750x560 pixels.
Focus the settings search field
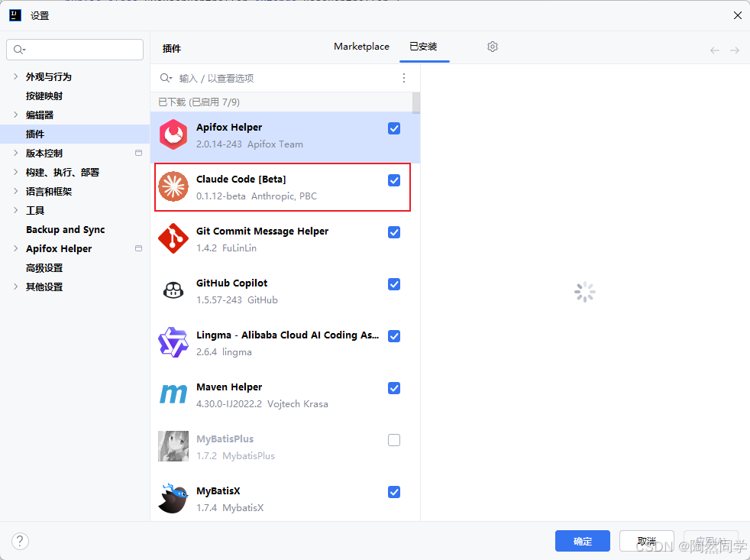[x=75, y=50]
